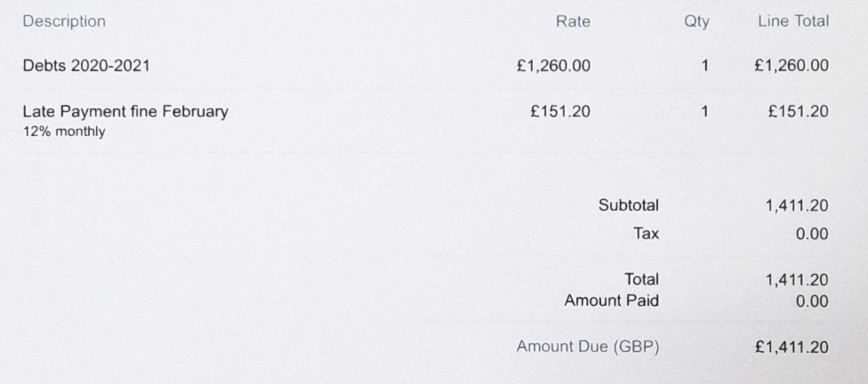The height and width of the screenshot is (384, 868).
Task: Click the Total label
Action: pos(641,279)
